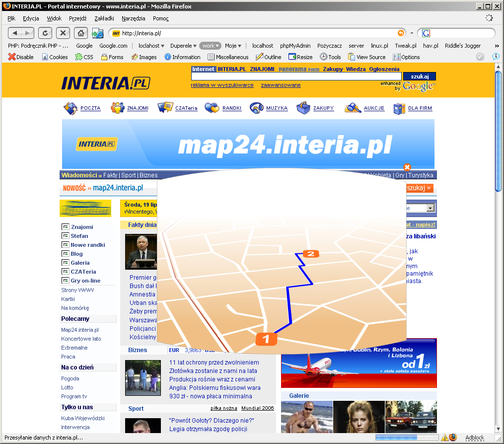Go forward with the Forward arrow button
This screenshot has height=444, width=504.
pyautogui.click(x=28, y=33)
